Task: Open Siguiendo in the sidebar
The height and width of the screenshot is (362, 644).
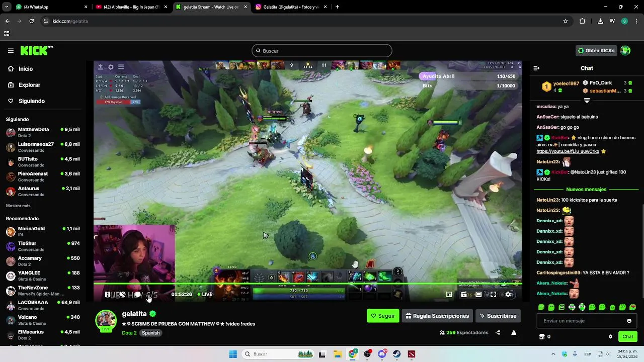Action: (32, 101)
